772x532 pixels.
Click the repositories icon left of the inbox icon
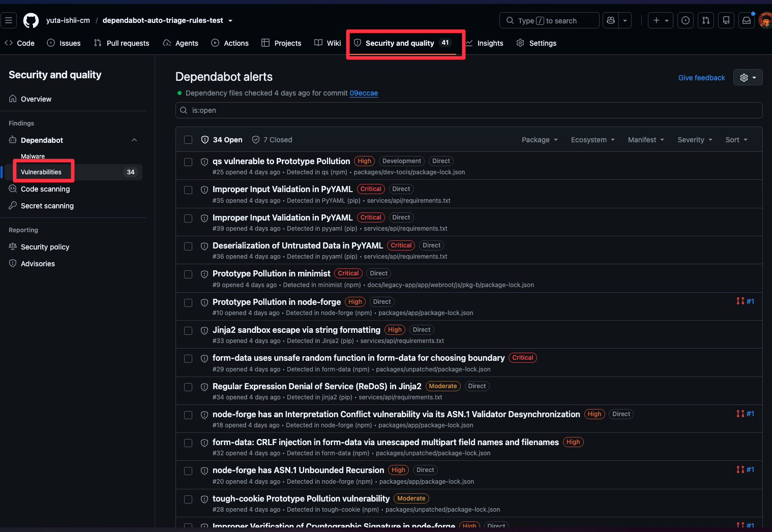[x=726, y=20]
